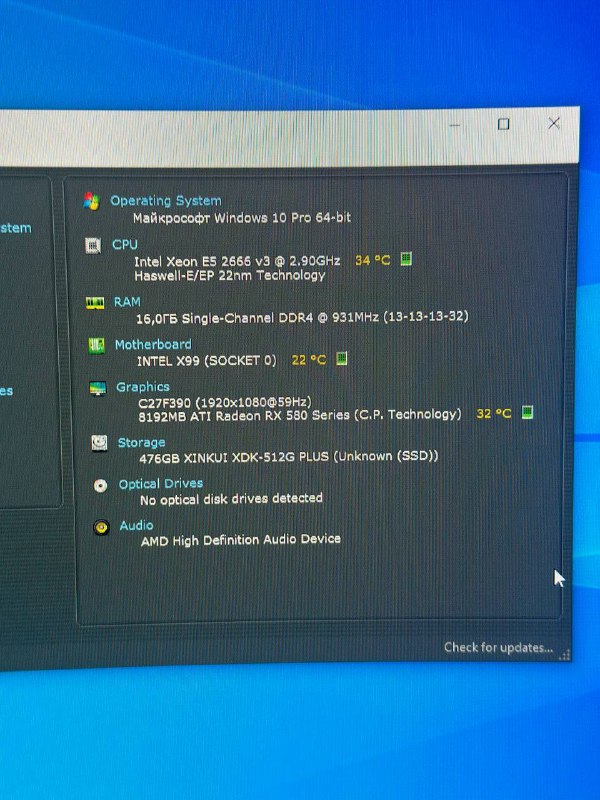Image resolution: width=600 pixels, height=800 pixels.
Task: Open the CPU section heading
Action: (x=124, y=244)
